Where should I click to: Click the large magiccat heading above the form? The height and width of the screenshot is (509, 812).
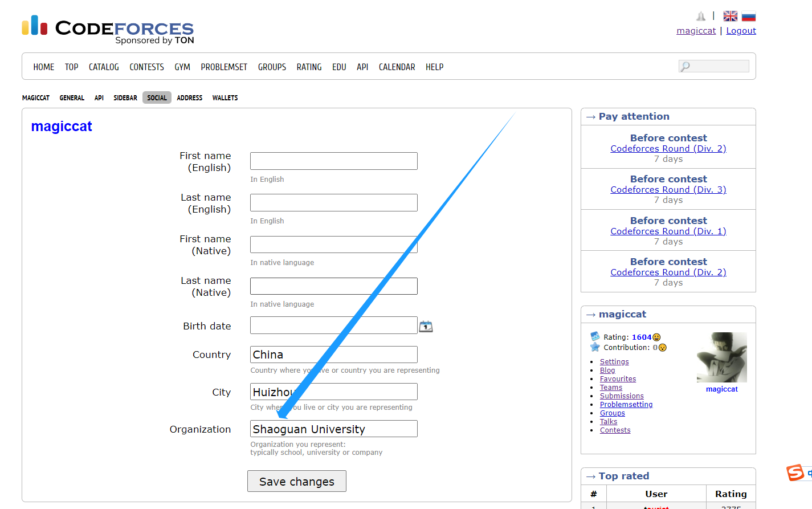pyautogui.click(x=62, y=127)
